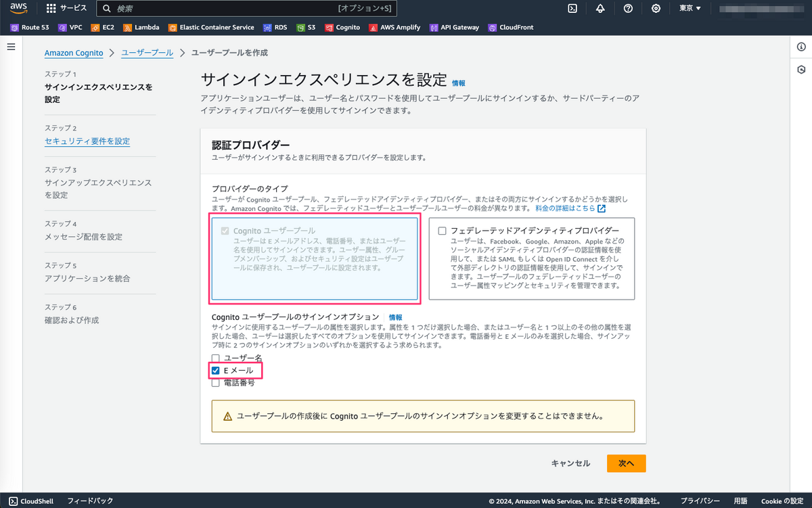
Task: Check the ユーザー名 checkbox
Action: coord(216,358)
